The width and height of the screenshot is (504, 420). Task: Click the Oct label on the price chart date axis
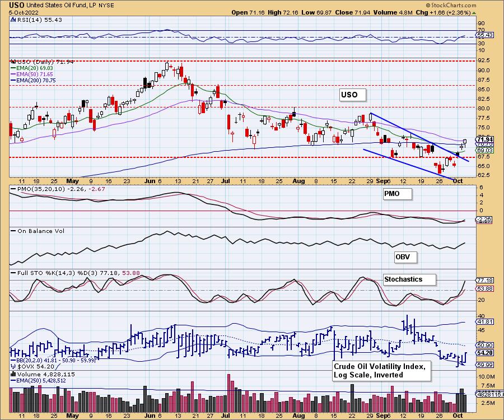click(458, 181)
